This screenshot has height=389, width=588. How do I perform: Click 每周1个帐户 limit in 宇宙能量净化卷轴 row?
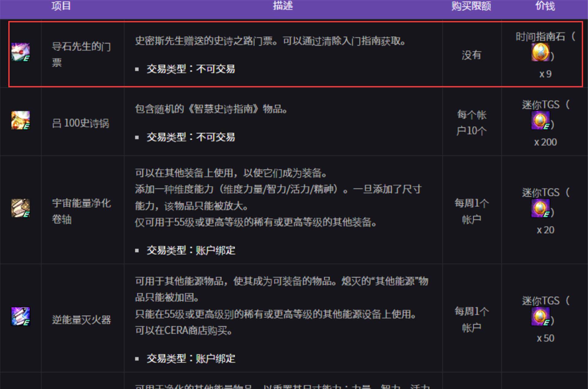tap(472, 211)
